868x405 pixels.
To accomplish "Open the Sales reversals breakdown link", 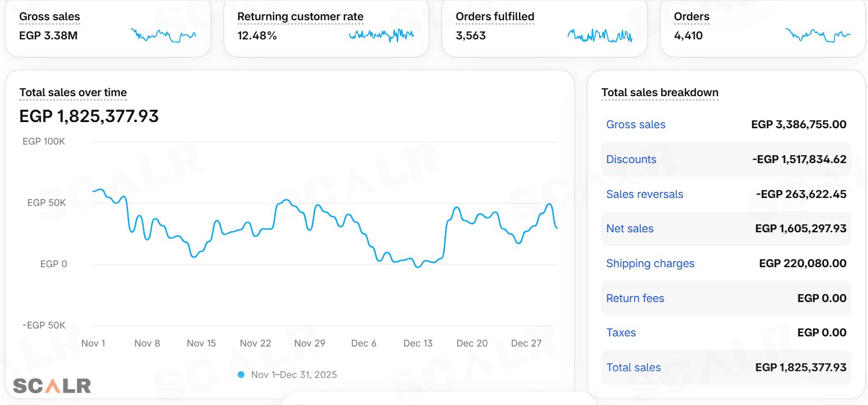I will (x=644, y=195).
